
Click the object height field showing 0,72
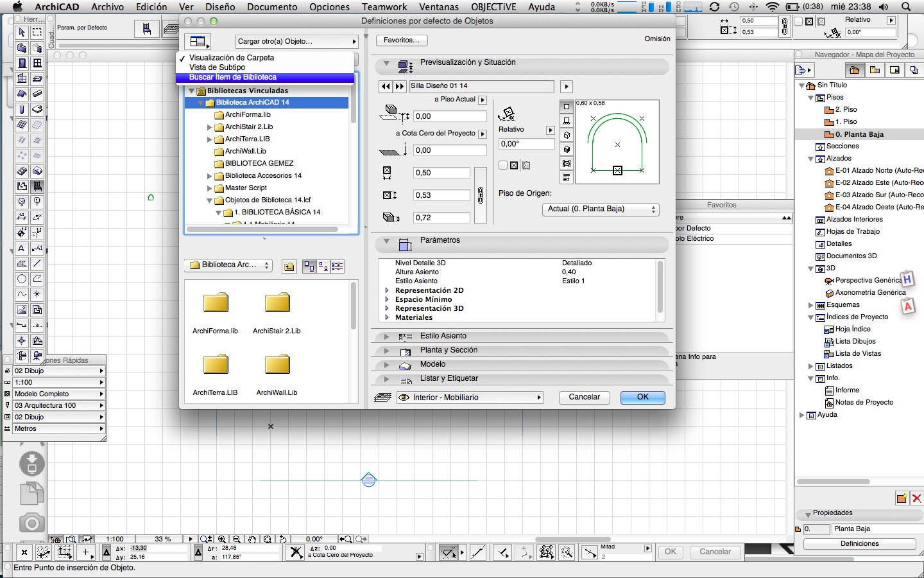pyautogui.click(x=441, y=218)
